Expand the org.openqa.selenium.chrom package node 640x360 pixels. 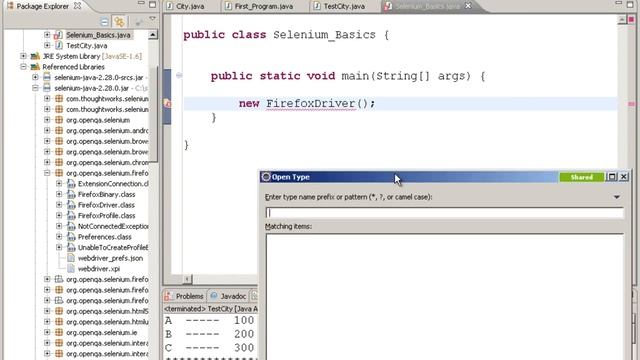[47, 162]
